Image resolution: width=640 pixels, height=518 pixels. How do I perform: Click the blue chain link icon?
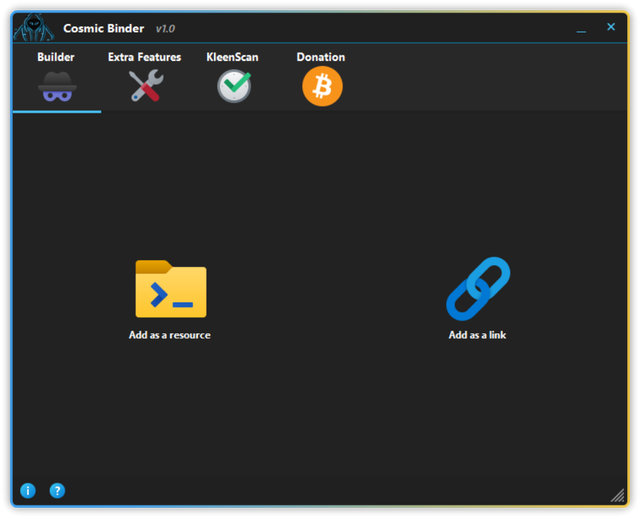[478, 289]
